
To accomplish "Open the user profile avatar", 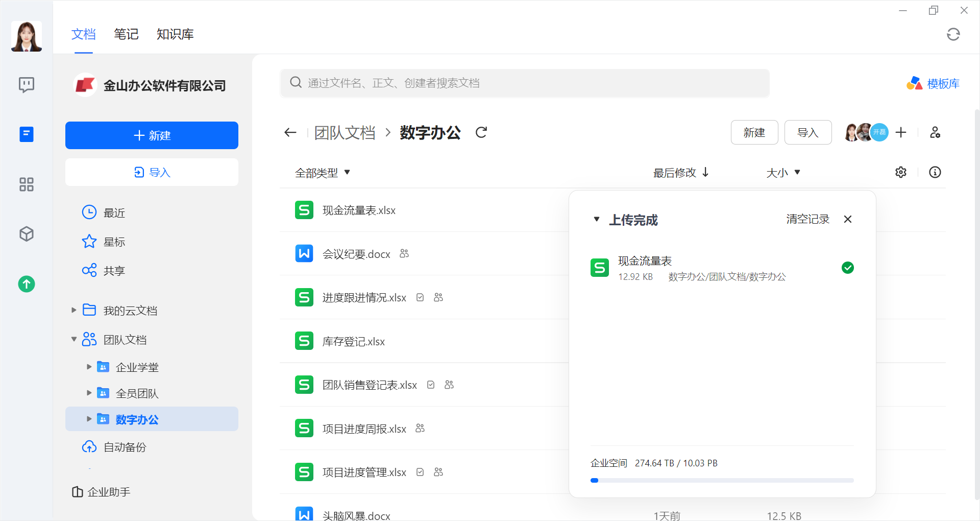I will [x=27, y=36].
